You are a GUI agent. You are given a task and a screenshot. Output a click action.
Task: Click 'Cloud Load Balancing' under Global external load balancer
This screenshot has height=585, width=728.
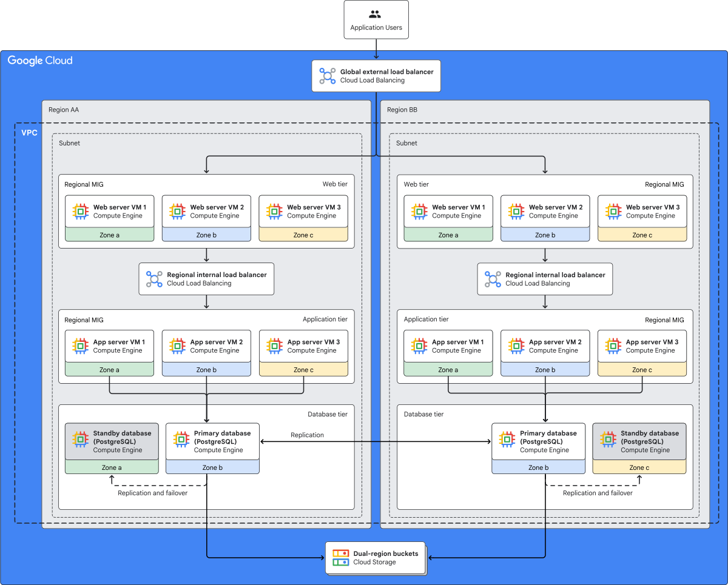click(372, 80)
